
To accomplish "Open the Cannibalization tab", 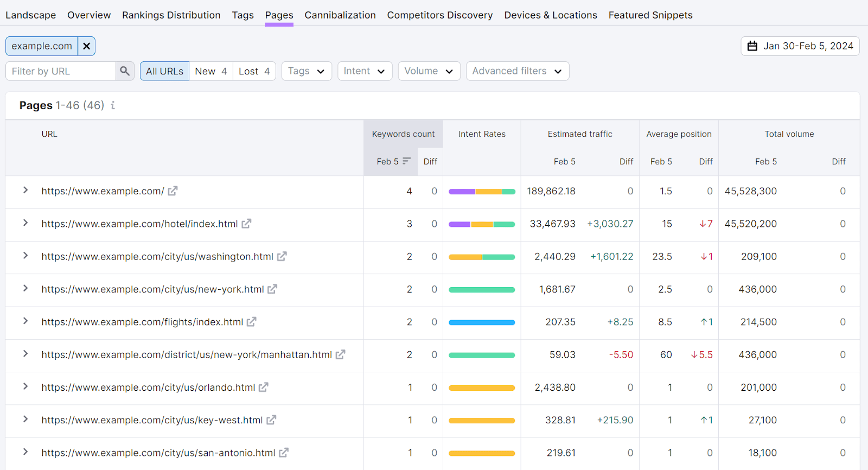I will pos(340,15).
